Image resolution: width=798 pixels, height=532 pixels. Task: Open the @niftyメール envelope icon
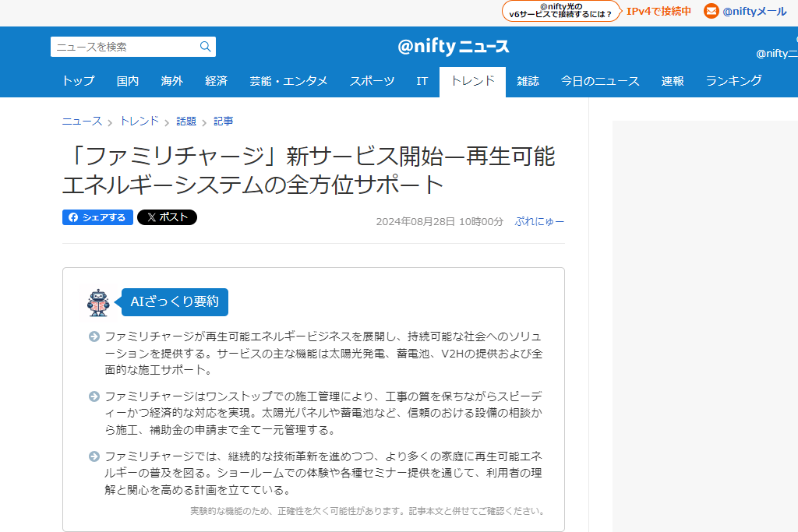[x=711, y=11]
